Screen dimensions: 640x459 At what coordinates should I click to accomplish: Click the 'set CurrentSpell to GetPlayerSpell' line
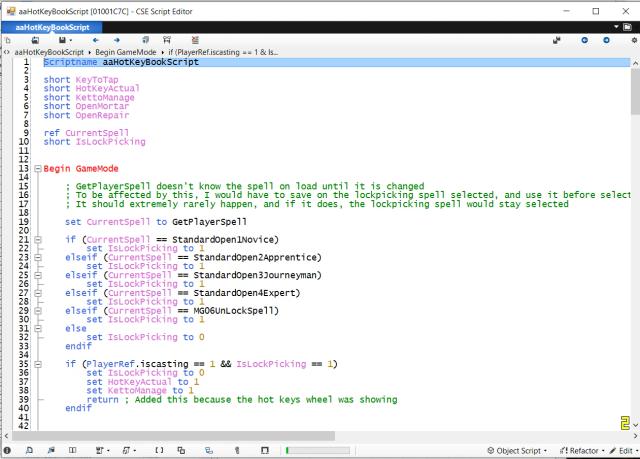click(x=156, y=222)
